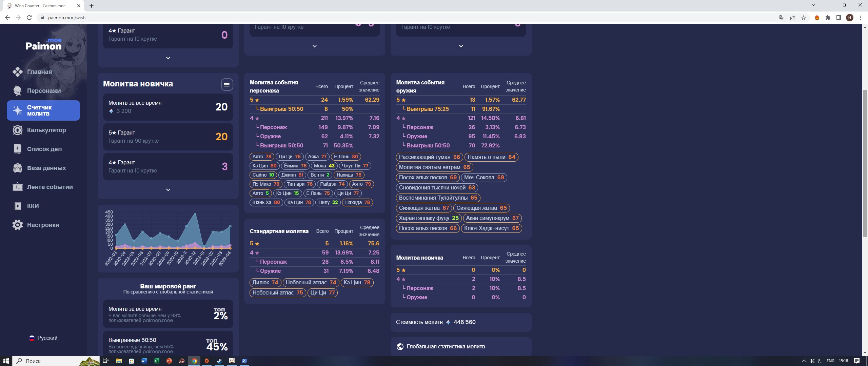
Task: Open the flame extension icon in Chrome toolbar
Action: tap(817, 18)
